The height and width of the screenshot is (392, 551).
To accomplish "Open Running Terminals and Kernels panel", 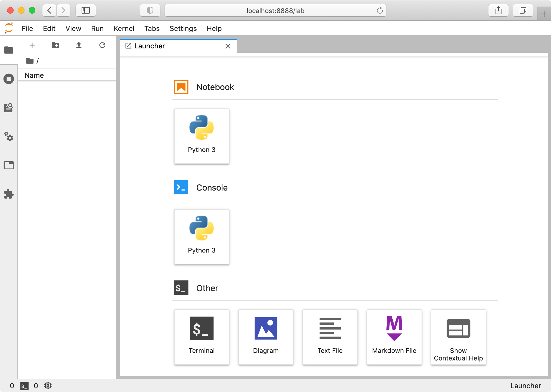I will [x=9, y=79].
